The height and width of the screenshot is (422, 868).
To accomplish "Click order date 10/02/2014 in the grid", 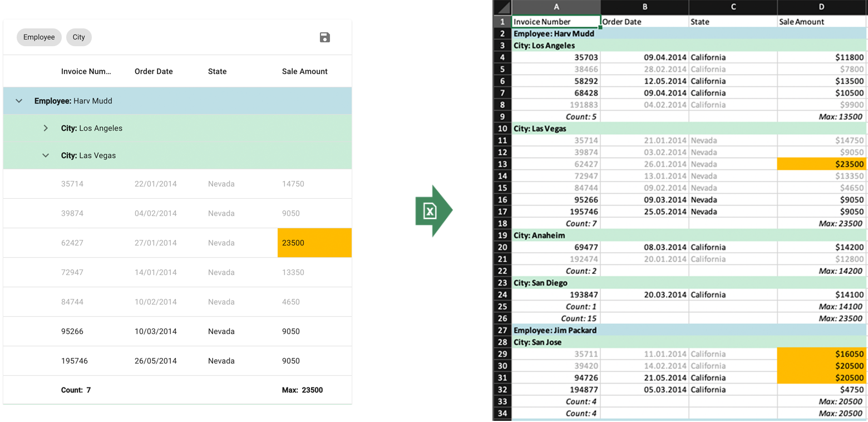I will click(x=156, y=302).
